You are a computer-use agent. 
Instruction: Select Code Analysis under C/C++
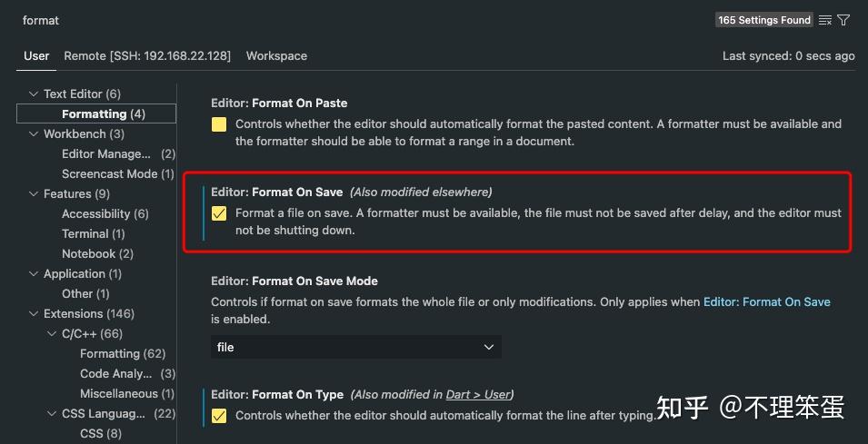coord(118,374)
